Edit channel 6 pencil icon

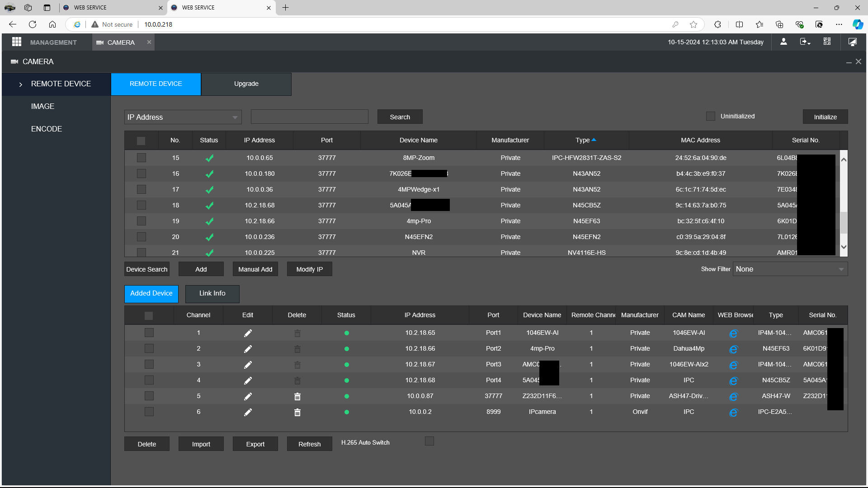click(x=248, y=412)
